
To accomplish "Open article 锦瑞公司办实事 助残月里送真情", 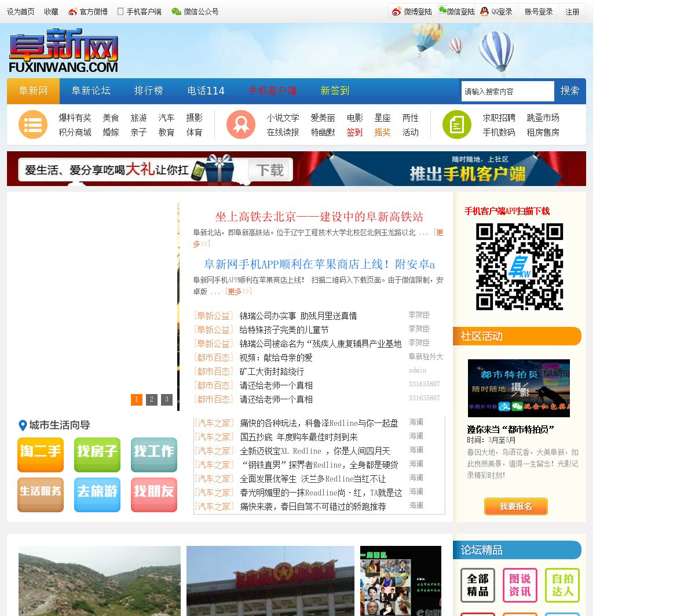I will click(x=298, y=316).
